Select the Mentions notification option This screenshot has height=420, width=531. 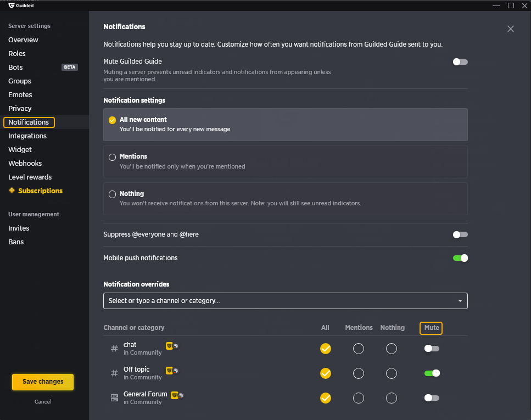pos(285,162)
